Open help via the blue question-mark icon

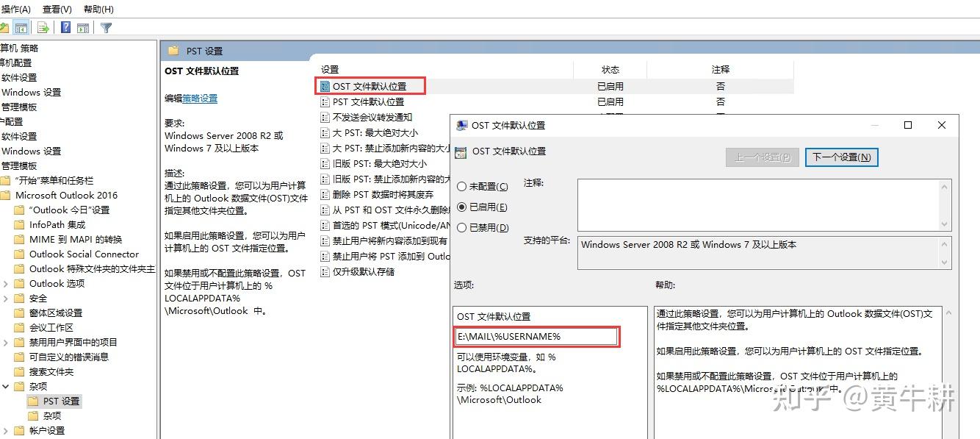66,28
